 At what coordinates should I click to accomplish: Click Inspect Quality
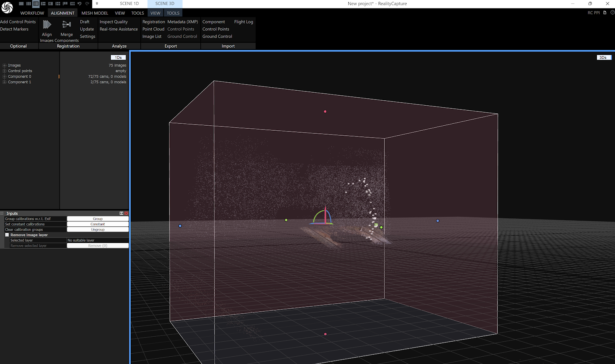point(114,22)
